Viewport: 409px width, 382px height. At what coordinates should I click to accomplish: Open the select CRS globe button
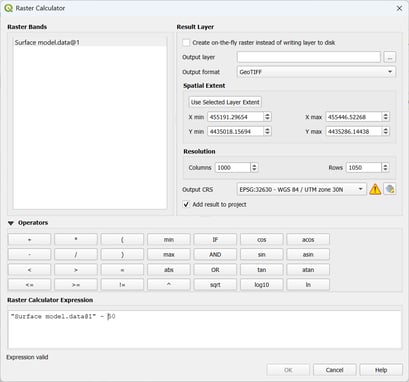pyautogui.click(x=390, y=189)
